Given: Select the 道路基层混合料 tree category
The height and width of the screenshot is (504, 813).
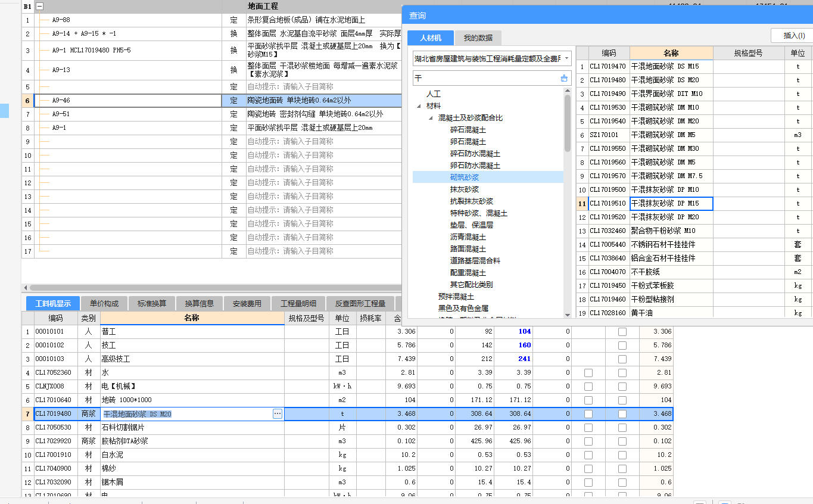Looking at the screenshot, I should [475, 261].
